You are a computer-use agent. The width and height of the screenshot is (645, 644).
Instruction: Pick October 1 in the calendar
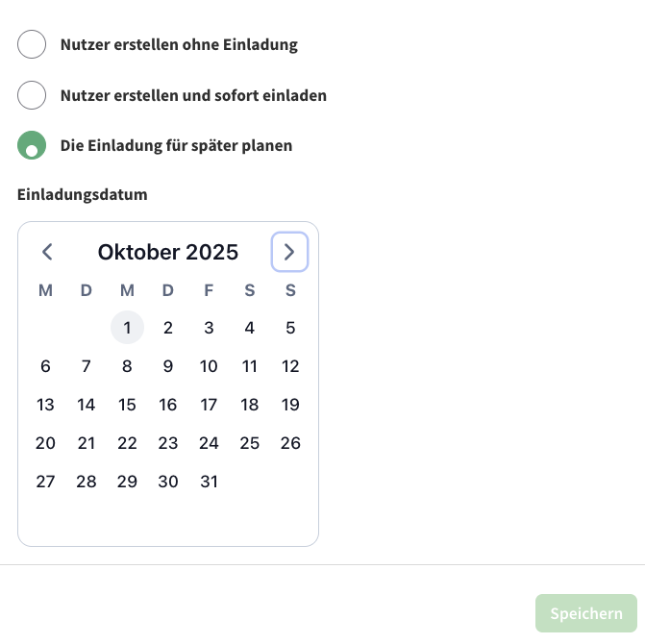(x=127, y=328)
